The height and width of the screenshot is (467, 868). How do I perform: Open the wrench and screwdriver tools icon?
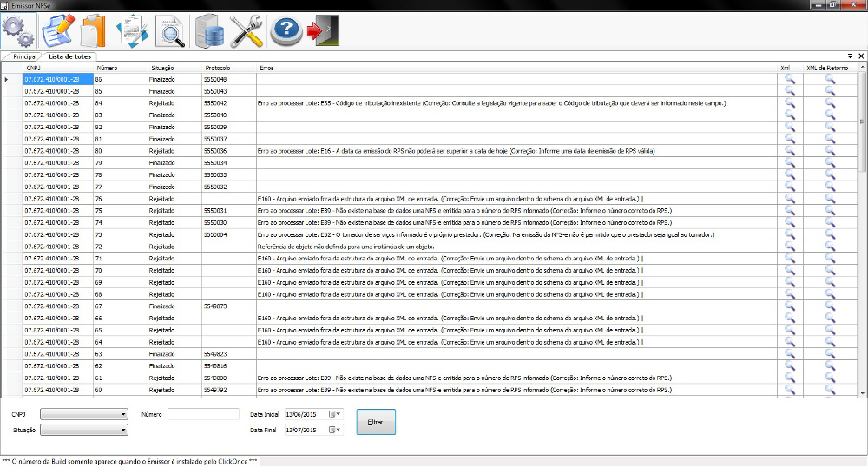247,30
